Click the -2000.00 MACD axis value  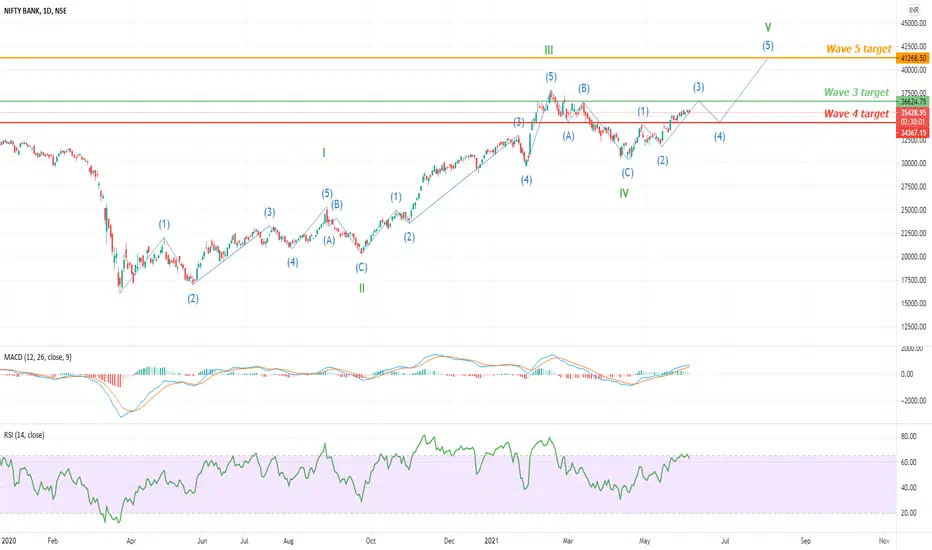(x=914, y=401)
